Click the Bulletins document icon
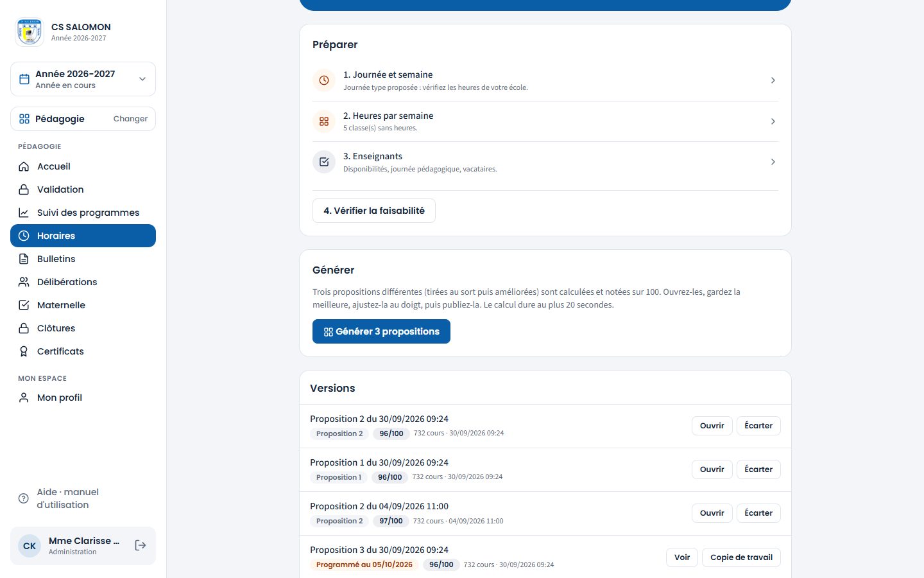The image size is (924, 578). (x=24, y=259)
